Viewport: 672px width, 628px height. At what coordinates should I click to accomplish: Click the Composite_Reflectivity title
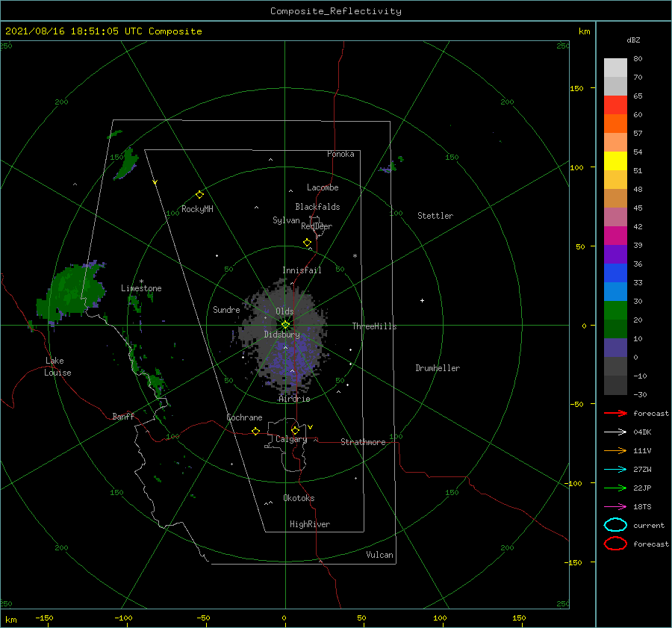336,11
